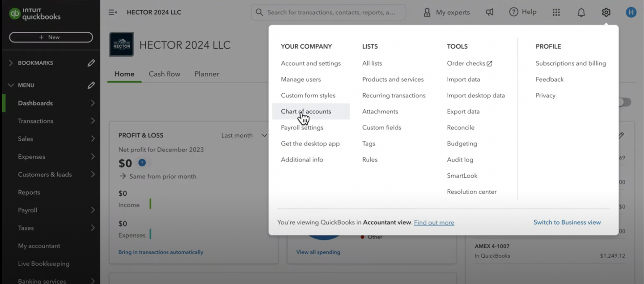Open the My experts person icon
The width and height of the screenshot is (644, 284).
(x=427, y=13)
